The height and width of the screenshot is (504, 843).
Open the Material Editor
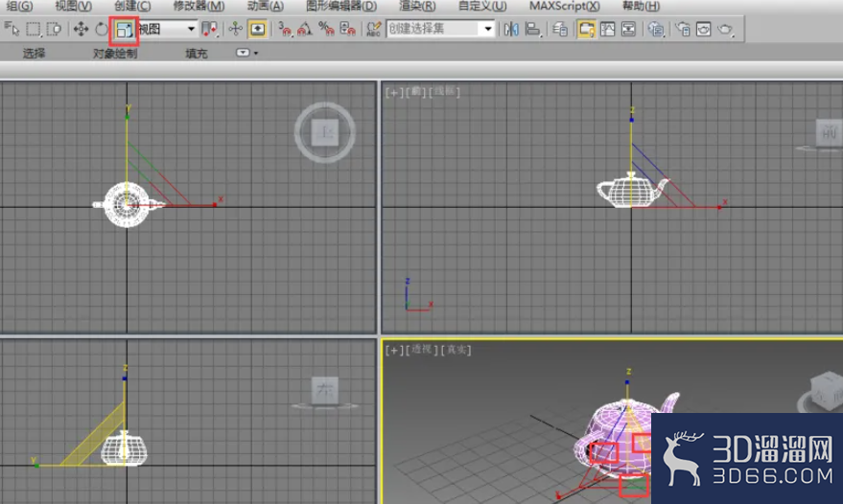pyautogui.click(x=655, y=29)
